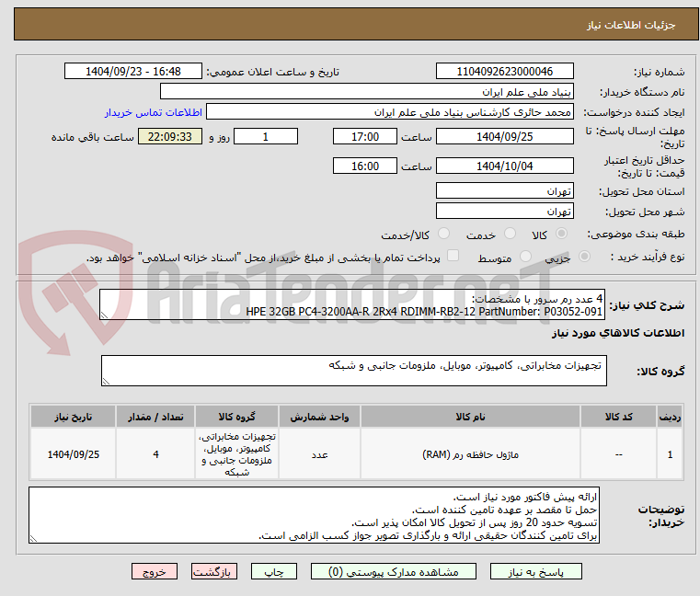Click the quantity cell showing 4
The height and width of the screenshot is (596, 700).
point(155,454)
